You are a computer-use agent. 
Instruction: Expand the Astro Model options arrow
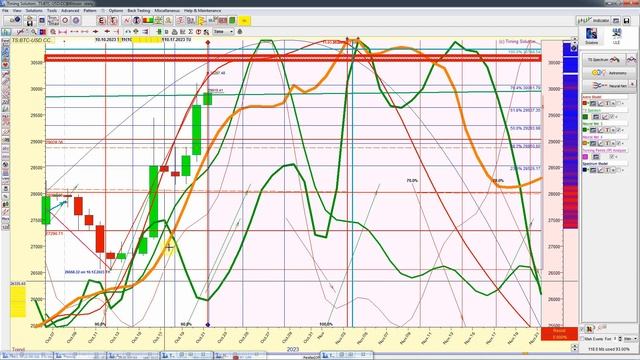click(x=623, y=103)
